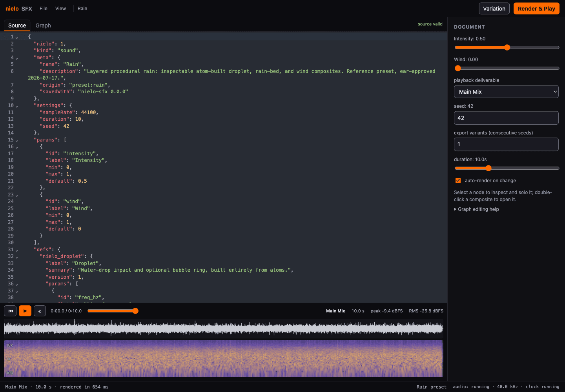Click 'clock running' status entry
The width and height of the screenshot is (565, 392).
coord(543,387)
